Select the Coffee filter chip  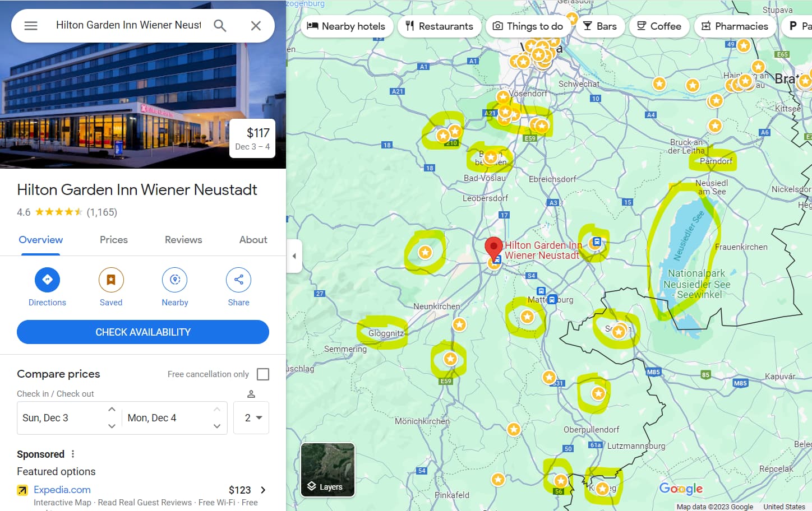(659, 26)
